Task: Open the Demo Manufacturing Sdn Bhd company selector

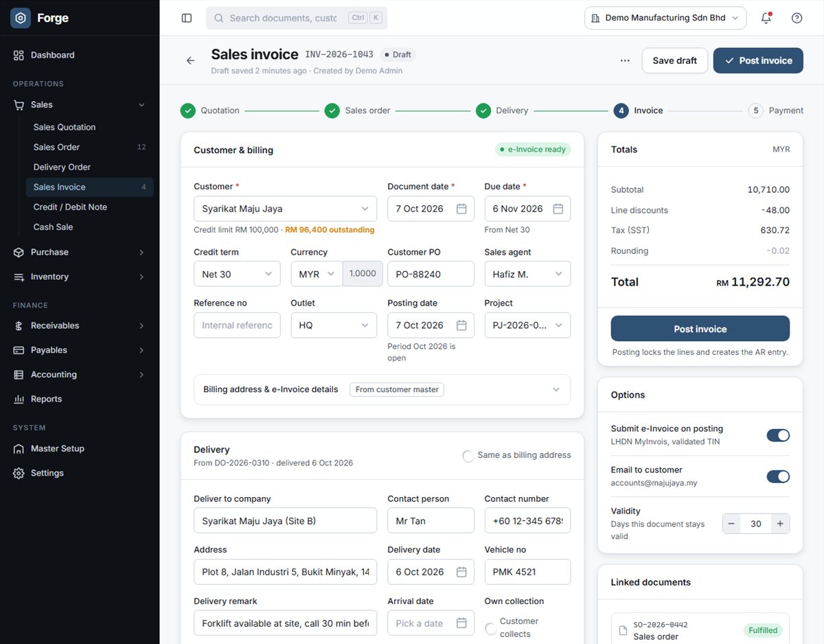Action: [665, 18]
